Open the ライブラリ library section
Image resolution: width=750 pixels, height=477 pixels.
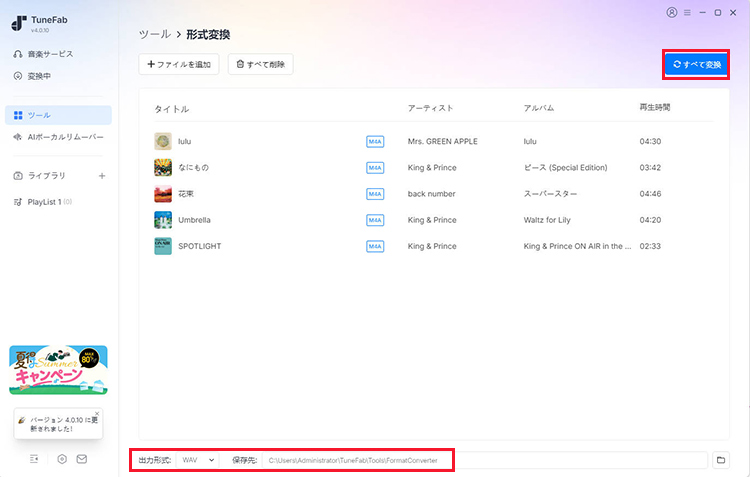pos(40,176)
